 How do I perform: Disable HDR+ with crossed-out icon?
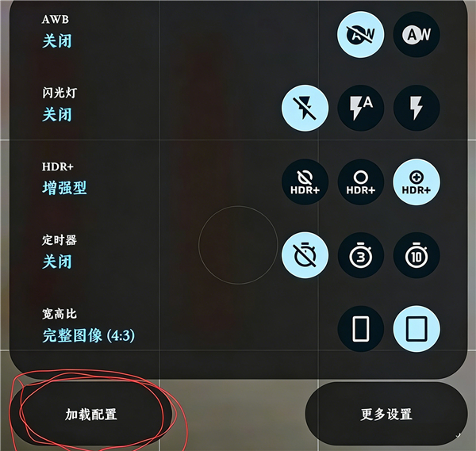tap(305, 182)
